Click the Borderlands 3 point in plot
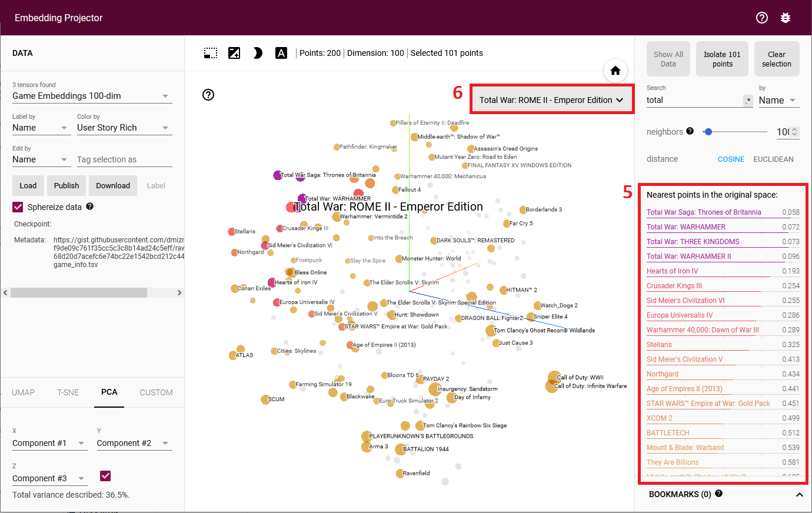 pos(523,210)
